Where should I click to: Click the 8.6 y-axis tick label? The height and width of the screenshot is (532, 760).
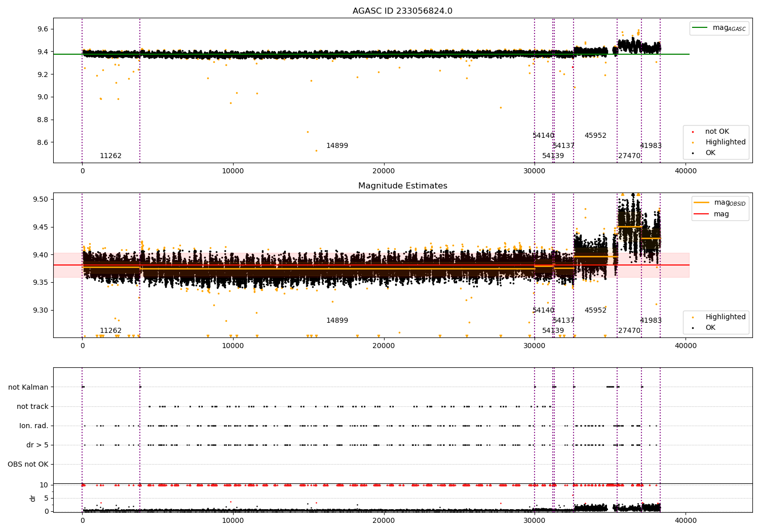[43, 142]
